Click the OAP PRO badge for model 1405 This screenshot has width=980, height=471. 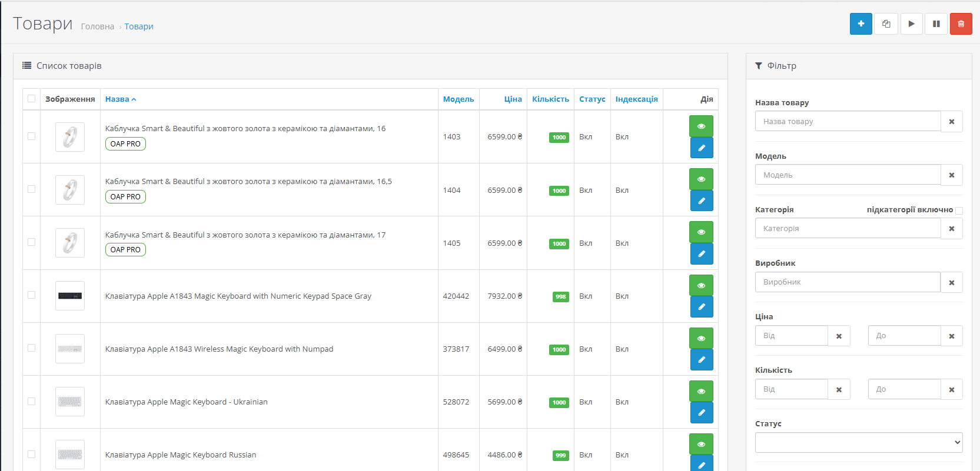[x=125, y=250]
